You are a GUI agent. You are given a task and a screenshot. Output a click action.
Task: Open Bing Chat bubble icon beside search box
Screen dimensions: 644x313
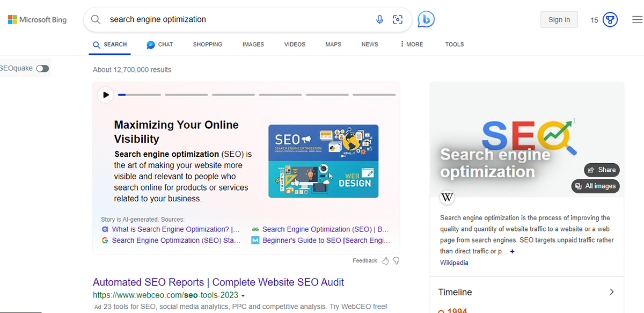(426, 19)
